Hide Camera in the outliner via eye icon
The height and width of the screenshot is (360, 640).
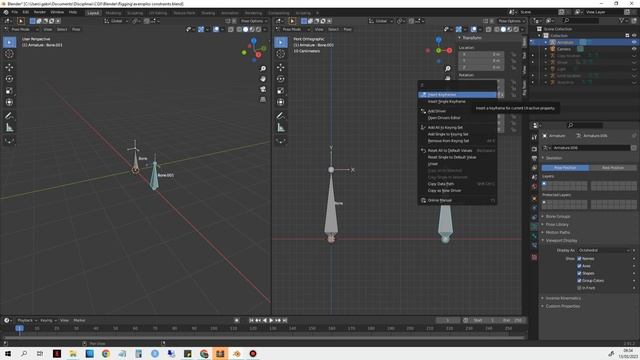[634, 49]
